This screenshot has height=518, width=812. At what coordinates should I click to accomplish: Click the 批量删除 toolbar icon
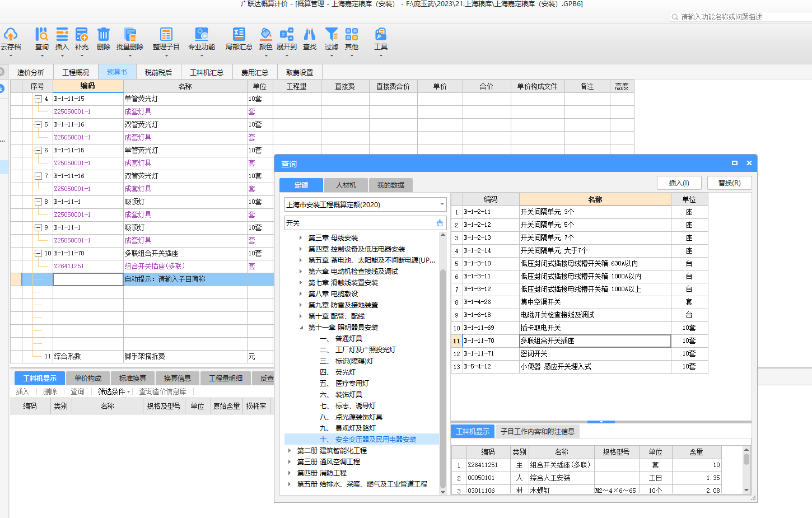(130, 39)
